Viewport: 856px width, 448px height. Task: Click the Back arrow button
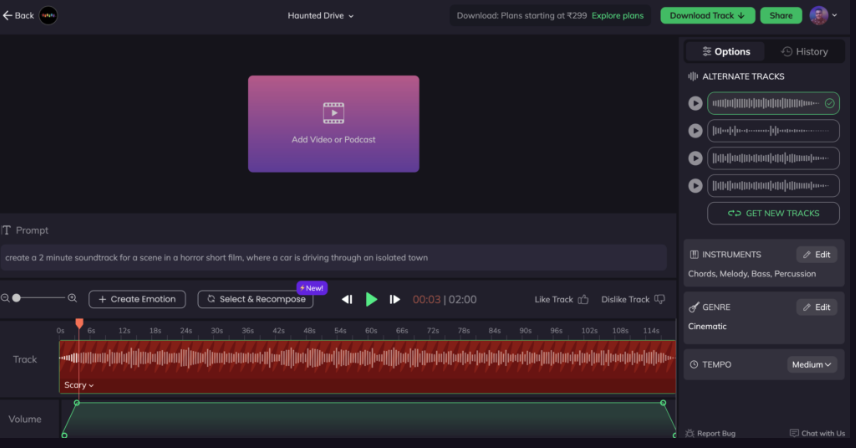click(x=19, y=15)
